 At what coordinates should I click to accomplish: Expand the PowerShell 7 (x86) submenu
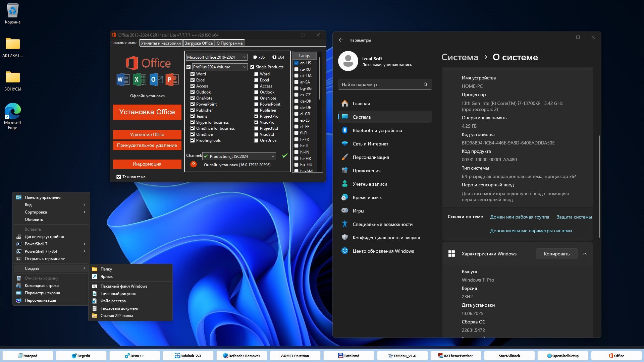(x=51, y=251)
